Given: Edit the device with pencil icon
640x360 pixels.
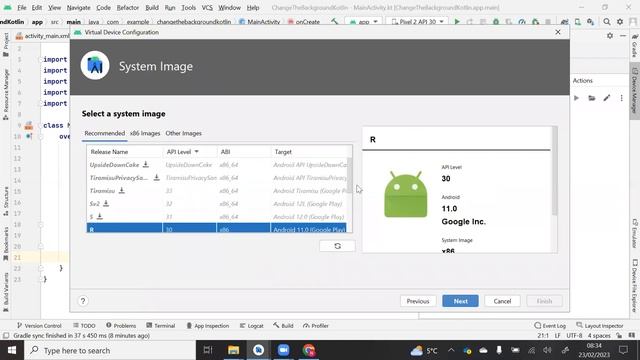Looking at the screenshot, I should tap(607, 98).
